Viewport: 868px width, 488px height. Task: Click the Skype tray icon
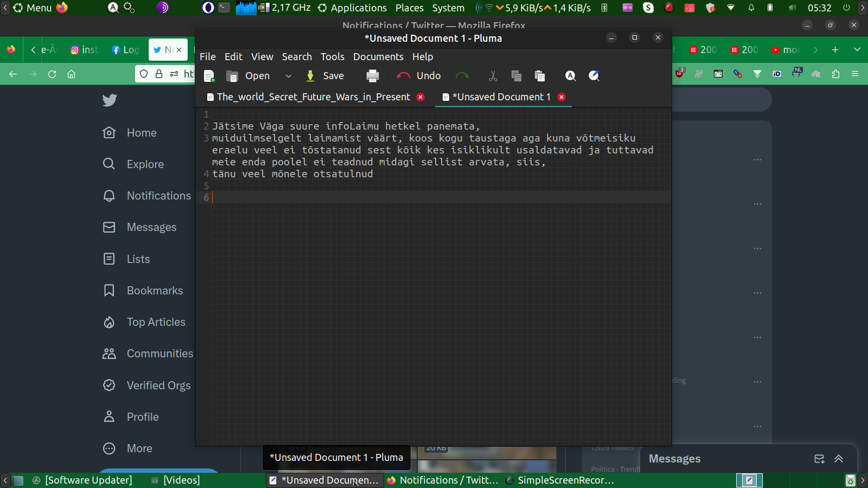coord(648,8)
